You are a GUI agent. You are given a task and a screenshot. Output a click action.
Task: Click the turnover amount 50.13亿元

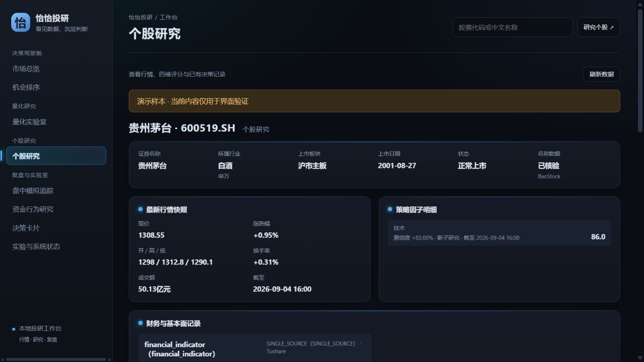click(154, 289)
